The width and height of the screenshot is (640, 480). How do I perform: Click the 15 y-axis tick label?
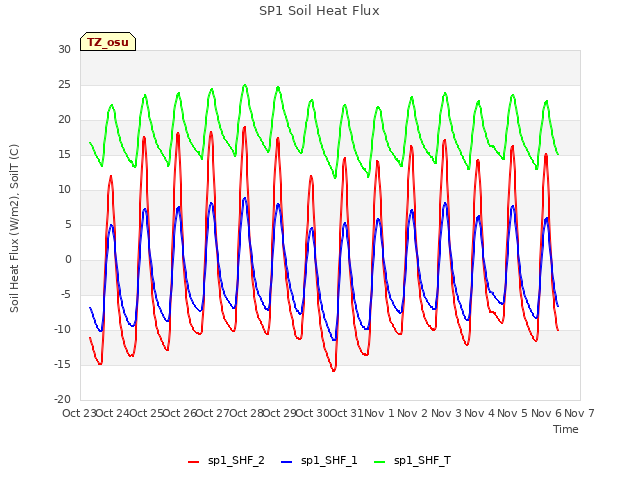coord(64,155)
